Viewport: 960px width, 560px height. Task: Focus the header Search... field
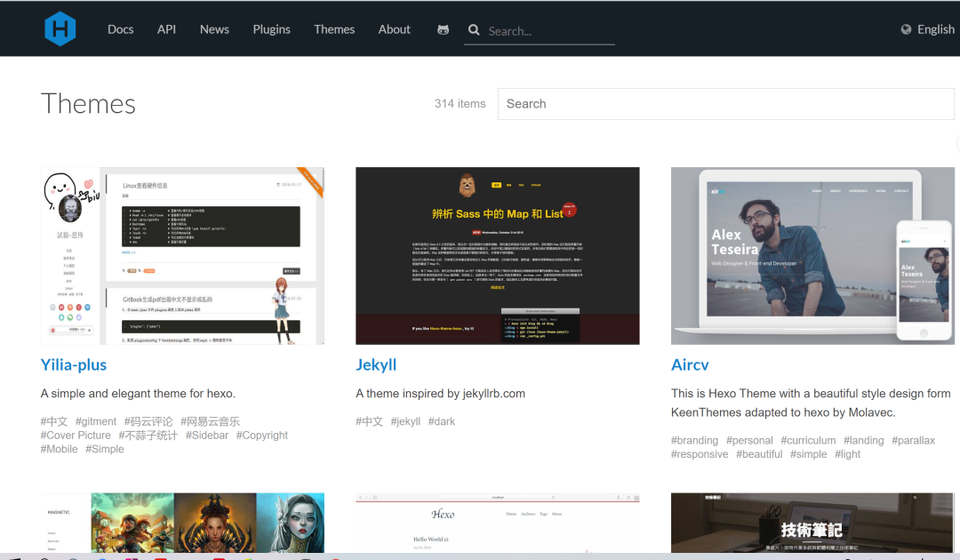coord(550,30)
